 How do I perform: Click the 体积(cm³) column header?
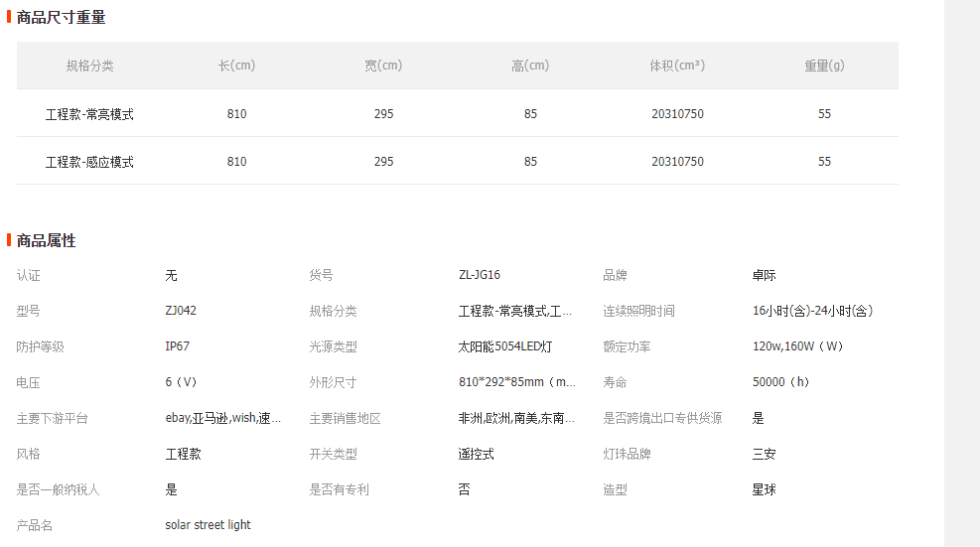coord(677,66)
